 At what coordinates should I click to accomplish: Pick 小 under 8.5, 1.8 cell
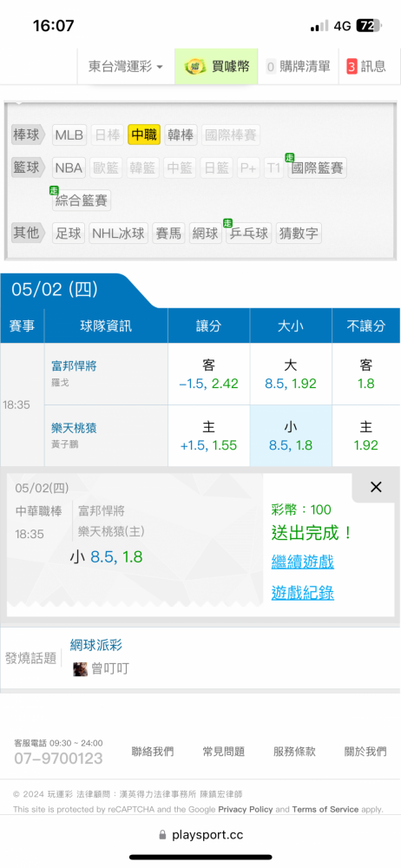click(x=291, y=437)
